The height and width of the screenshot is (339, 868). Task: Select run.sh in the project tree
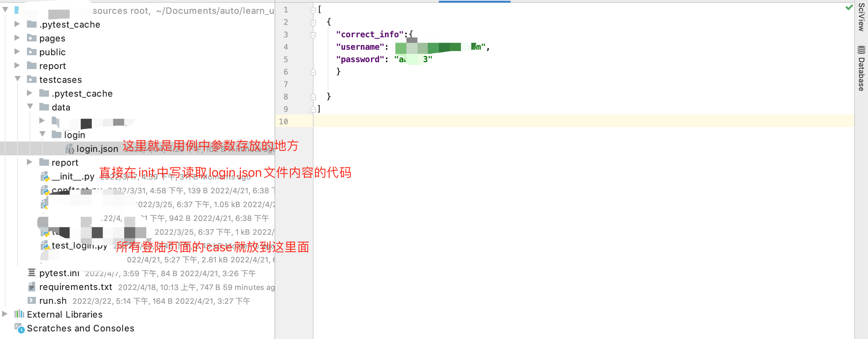point(53,301)
